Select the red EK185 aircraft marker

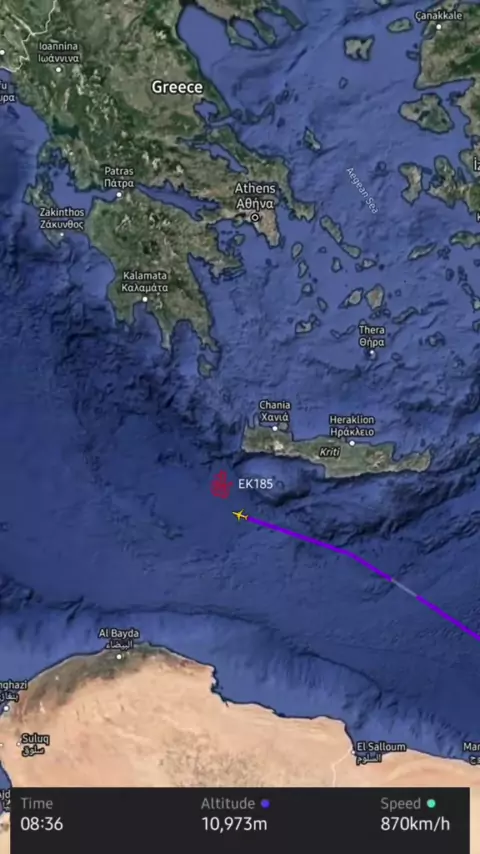point(221,484)
